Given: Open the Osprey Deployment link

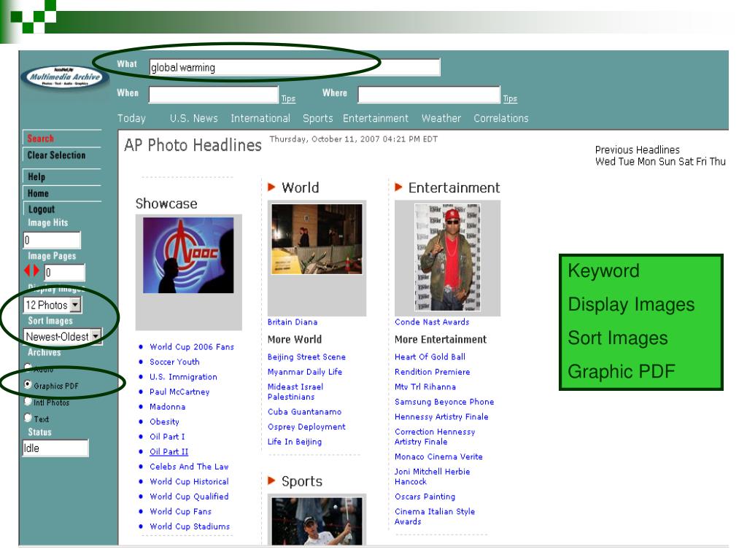Looking at the screenshot, I should [x=306, y=427].
